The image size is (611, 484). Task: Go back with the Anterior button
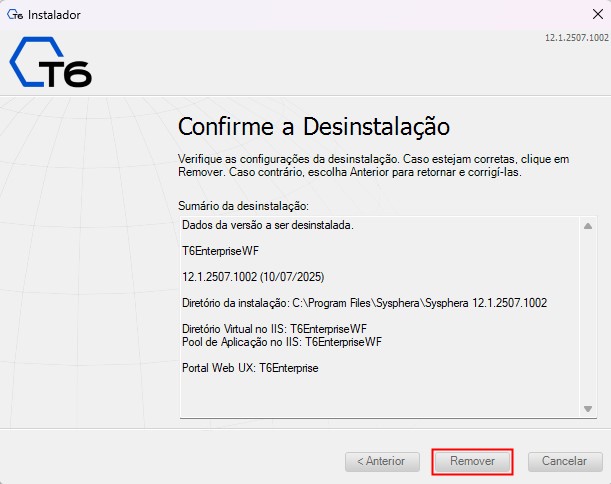coord(382,461)
